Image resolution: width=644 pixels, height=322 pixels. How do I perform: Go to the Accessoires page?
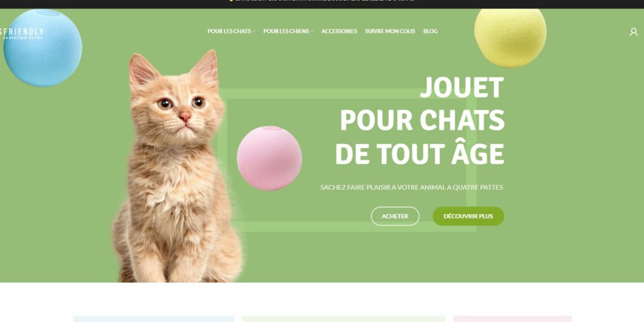(x=340, y=31)
